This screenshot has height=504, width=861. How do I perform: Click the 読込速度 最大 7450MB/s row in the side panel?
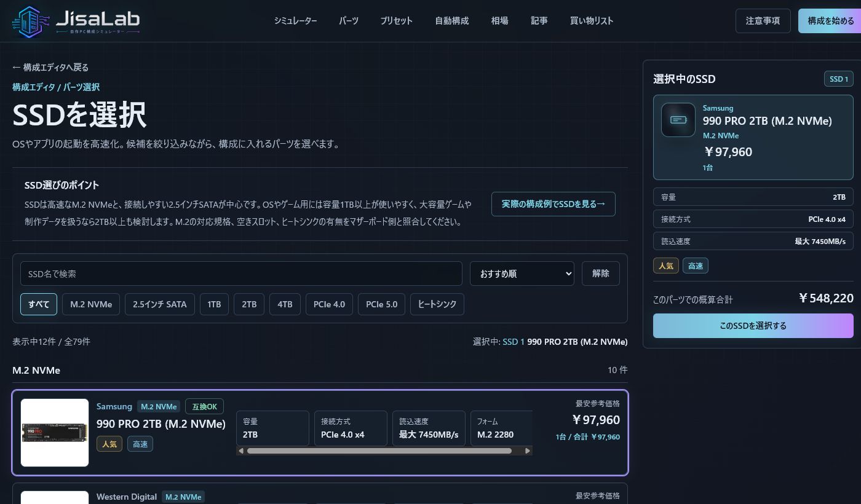click(x=753, y=242)
